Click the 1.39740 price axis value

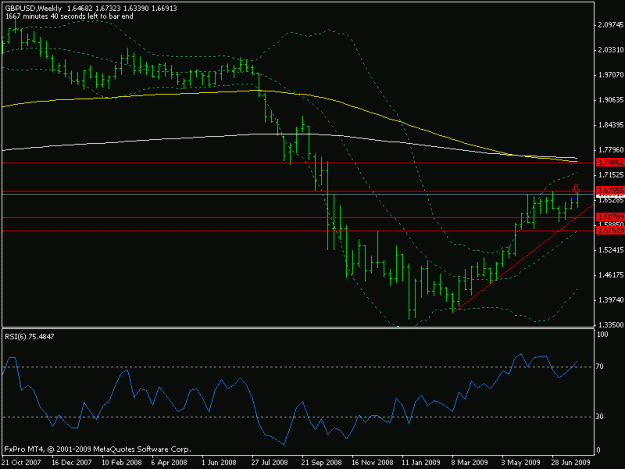(x=611, y=300)
